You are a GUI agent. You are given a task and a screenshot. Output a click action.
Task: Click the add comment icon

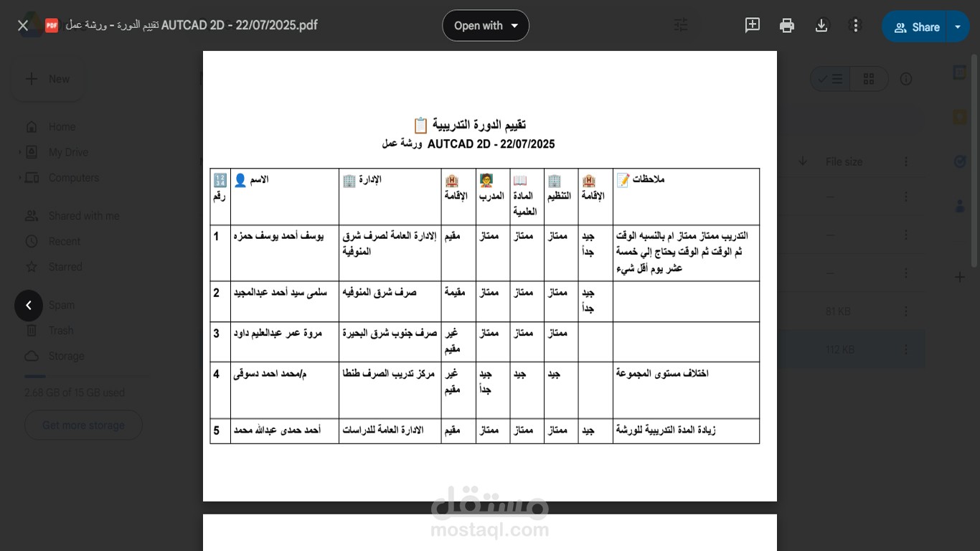pos(753,26)
